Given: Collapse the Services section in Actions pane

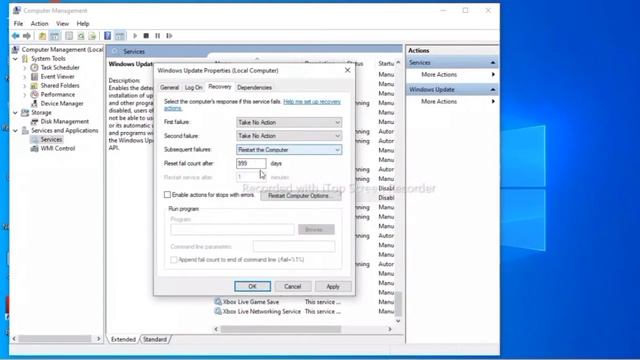Looking at the screenshot, I should click(x=493, y=62).
